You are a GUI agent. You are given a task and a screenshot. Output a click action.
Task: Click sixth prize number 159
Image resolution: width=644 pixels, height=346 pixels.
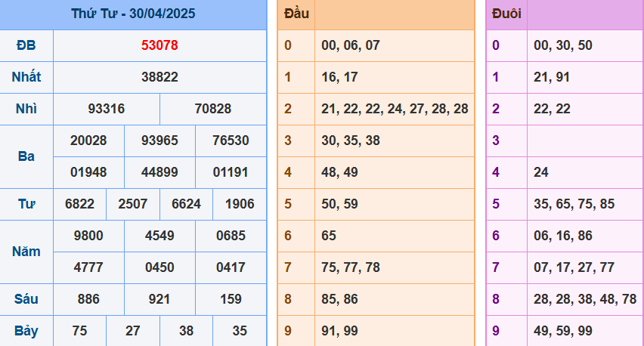[x=231, y=299]
